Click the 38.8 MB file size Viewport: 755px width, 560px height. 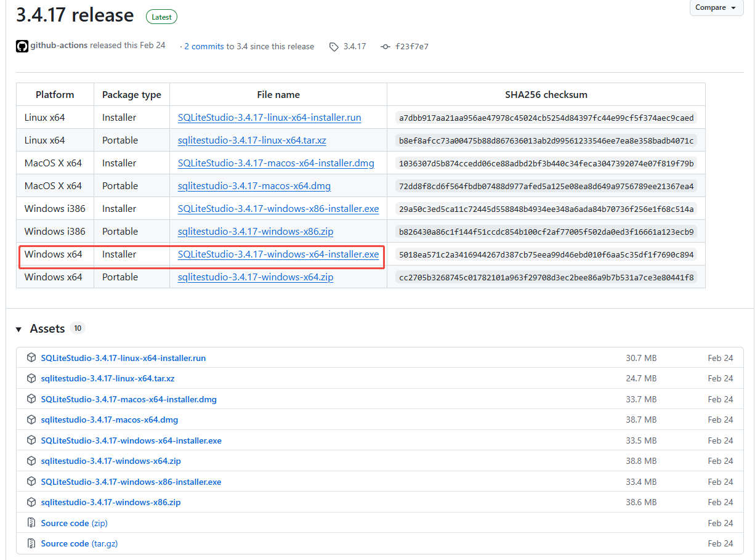(641, 461)
